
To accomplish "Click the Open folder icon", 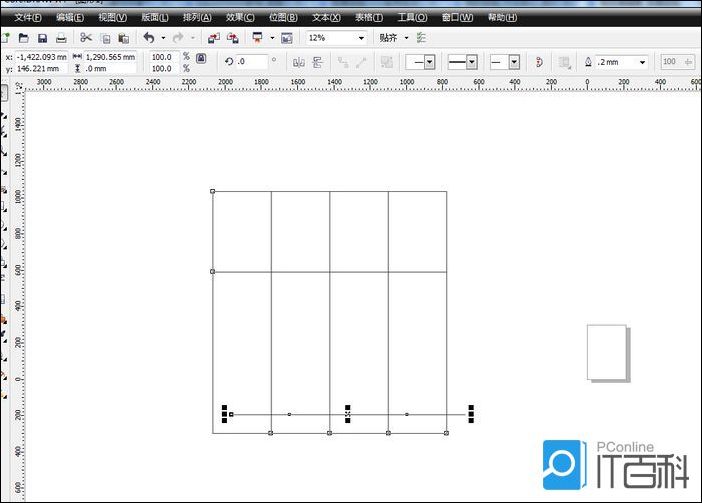I will click(x=23, y=38).
